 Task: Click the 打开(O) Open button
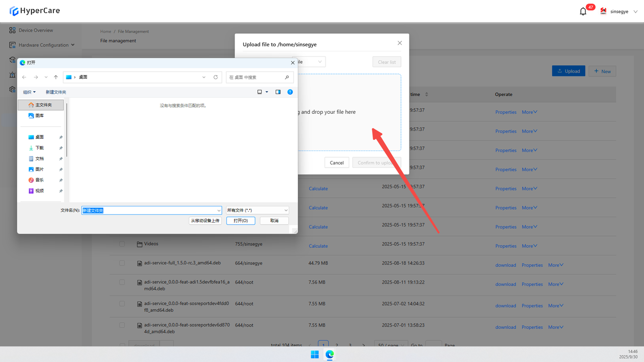(240, 221)
